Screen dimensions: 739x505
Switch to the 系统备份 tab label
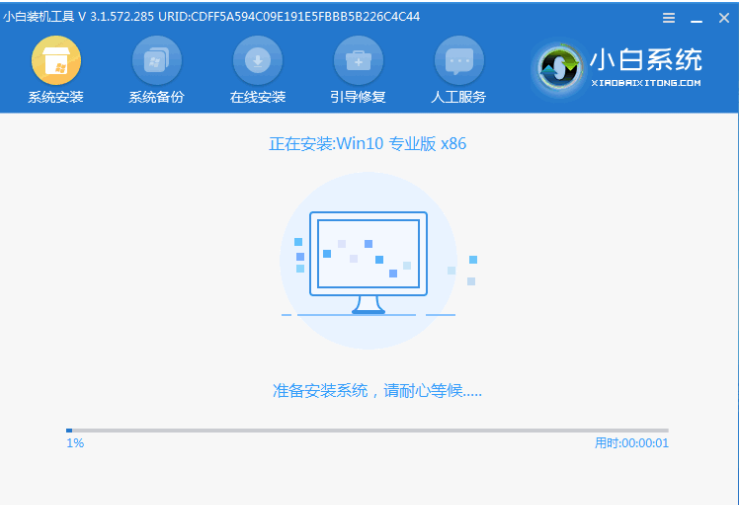(157, 97)
